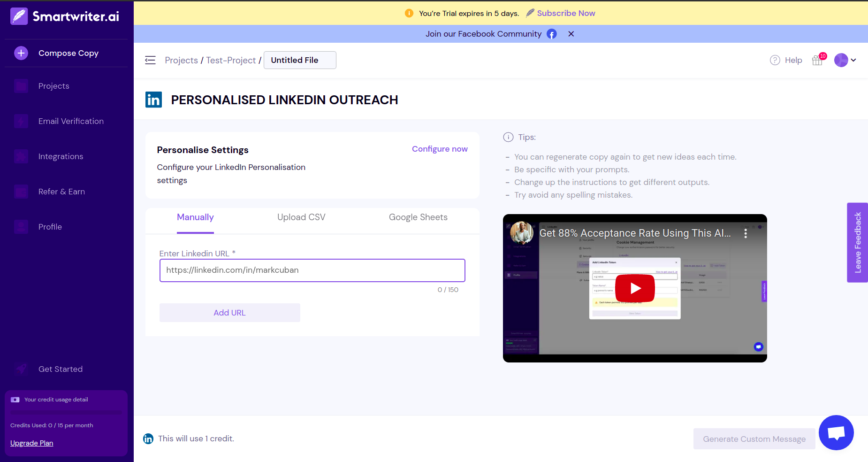Open the Leave Feedback side tab
The height and width of the screenshot is (462, 868).
(x=857, y=242)
